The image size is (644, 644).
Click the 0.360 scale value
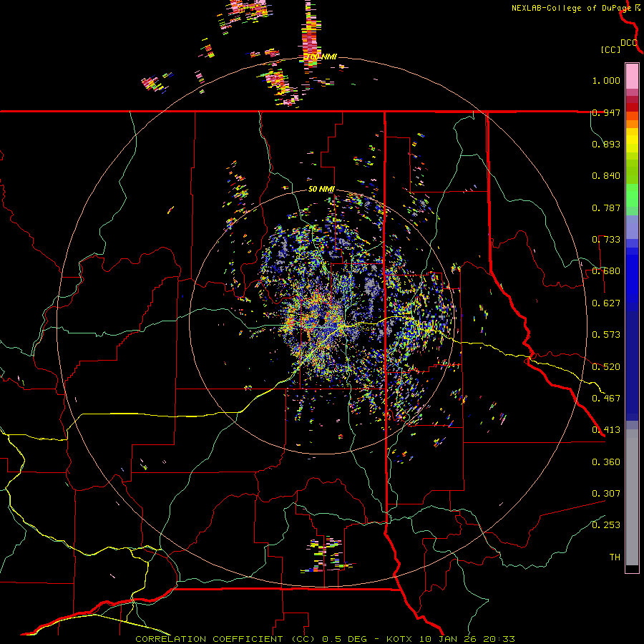coord(606,462)
